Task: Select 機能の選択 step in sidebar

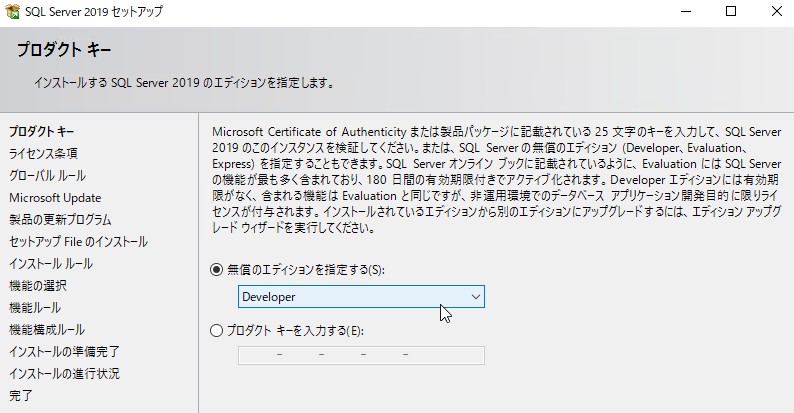Action: pyautogui.click(x=38, y=286)
